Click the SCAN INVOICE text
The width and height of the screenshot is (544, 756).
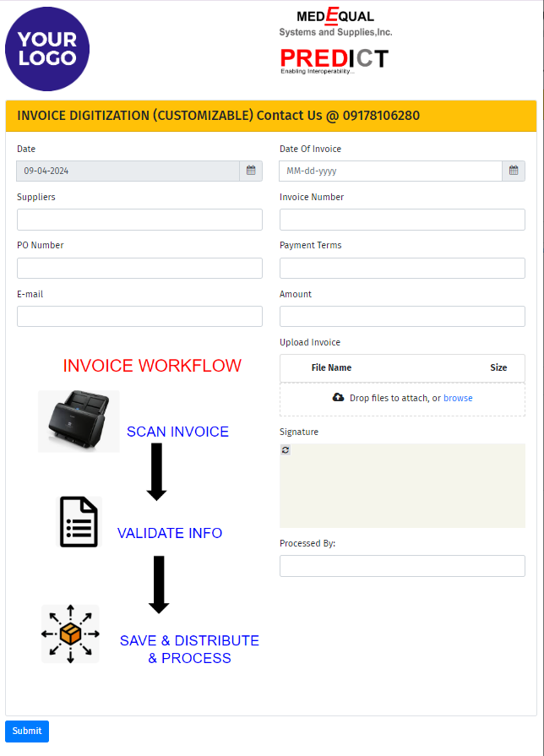tap(177, 432)
